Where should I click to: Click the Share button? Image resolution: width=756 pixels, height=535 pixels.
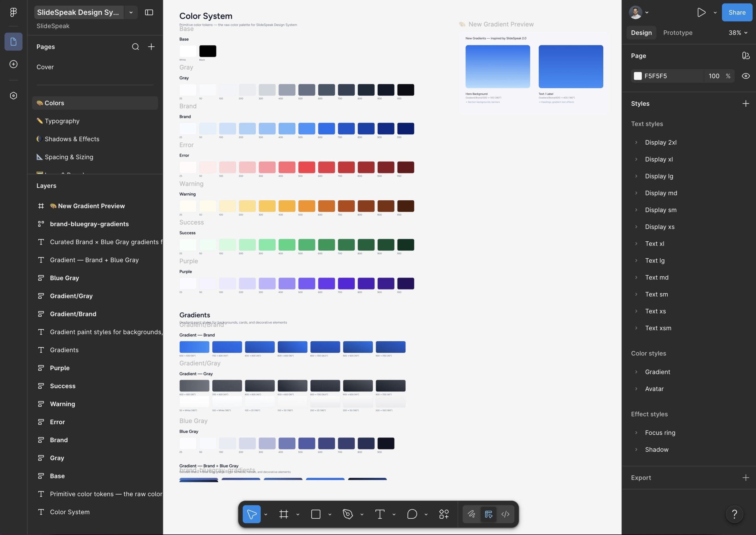coord(737,12)
